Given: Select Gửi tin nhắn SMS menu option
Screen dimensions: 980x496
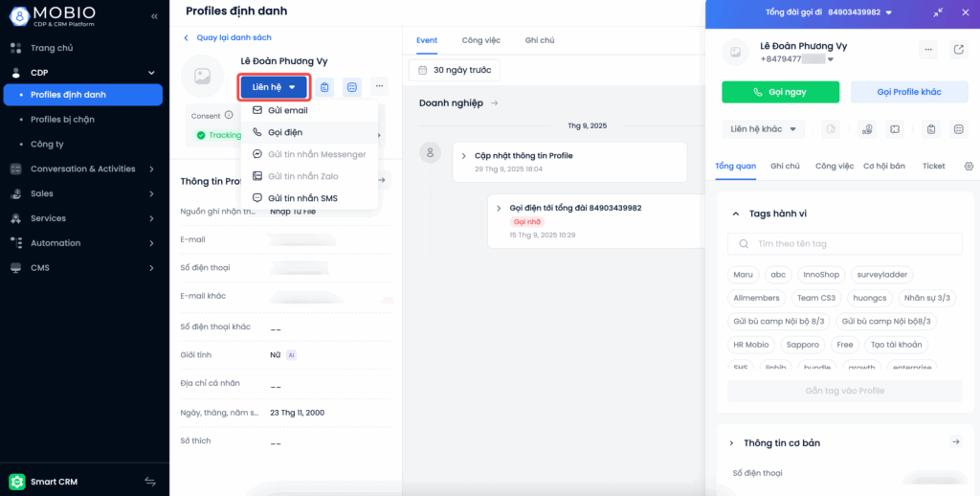Looking at the screenshot, I should (x=302, y=198).
